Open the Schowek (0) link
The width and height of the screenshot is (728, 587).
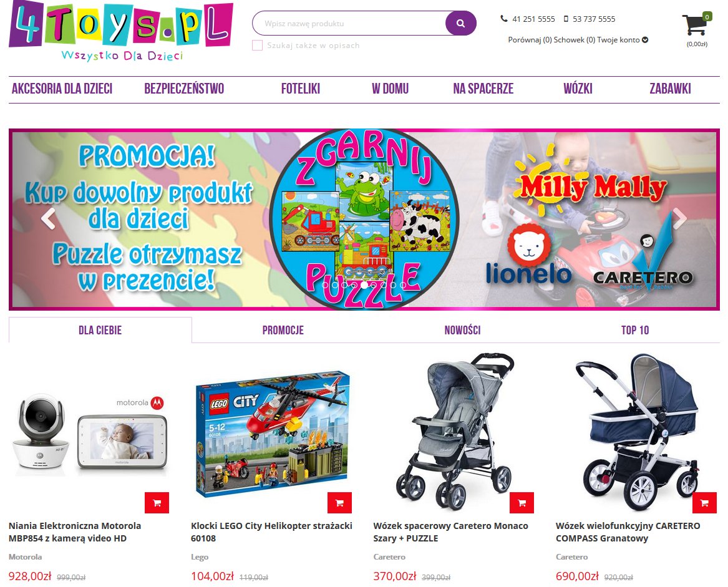pos(575,40)
